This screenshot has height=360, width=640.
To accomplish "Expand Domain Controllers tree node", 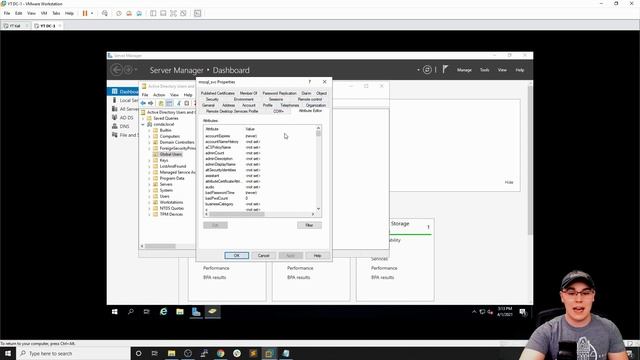I will pos(149,142).
